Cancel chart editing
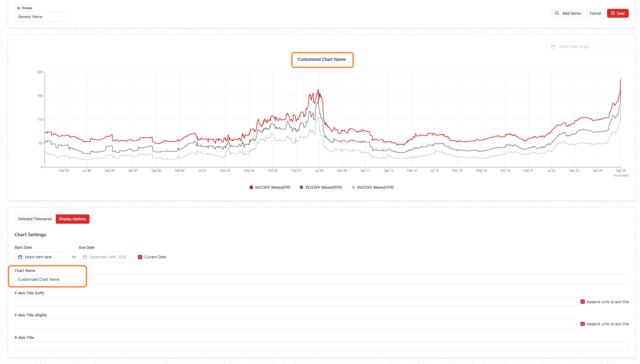Screen dimensions: 640x364 coord(595,13)
